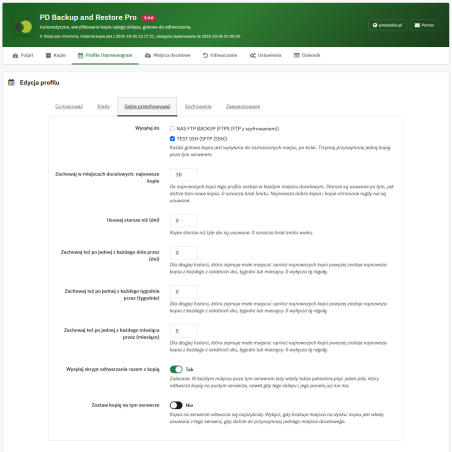Open the prestadev.pl website button

click(x=387, y=25)
